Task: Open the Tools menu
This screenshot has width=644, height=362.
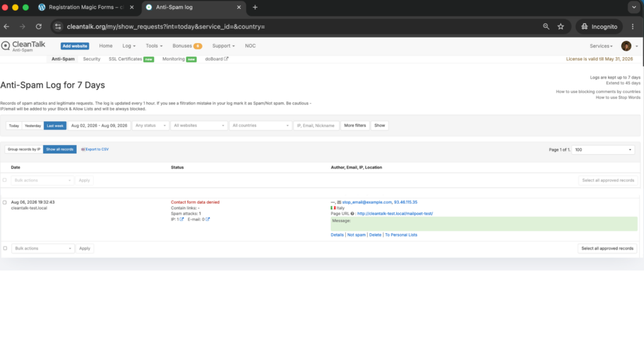Action: (x=154, y=46)
